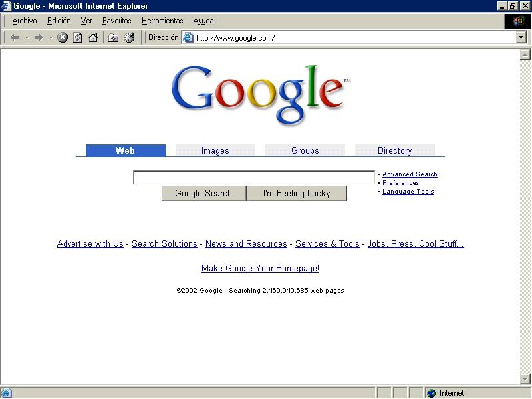Open the Advanced Search link

[410, 174]
